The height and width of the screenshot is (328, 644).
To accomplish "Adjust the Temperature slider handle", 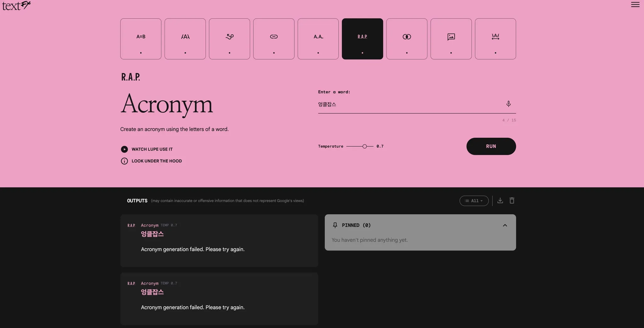I will (x=364, y=146).
